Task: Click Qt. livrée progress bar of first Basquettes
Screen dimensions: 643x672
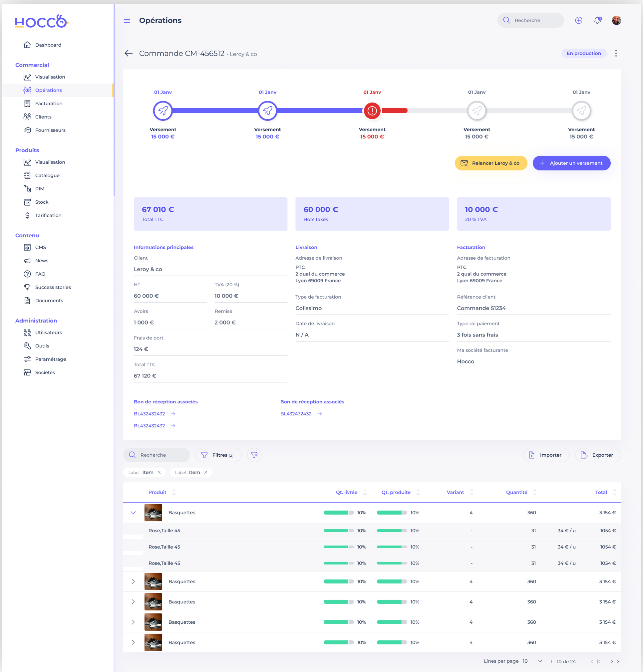Action: pyautogui.click(x=338, y=512)
